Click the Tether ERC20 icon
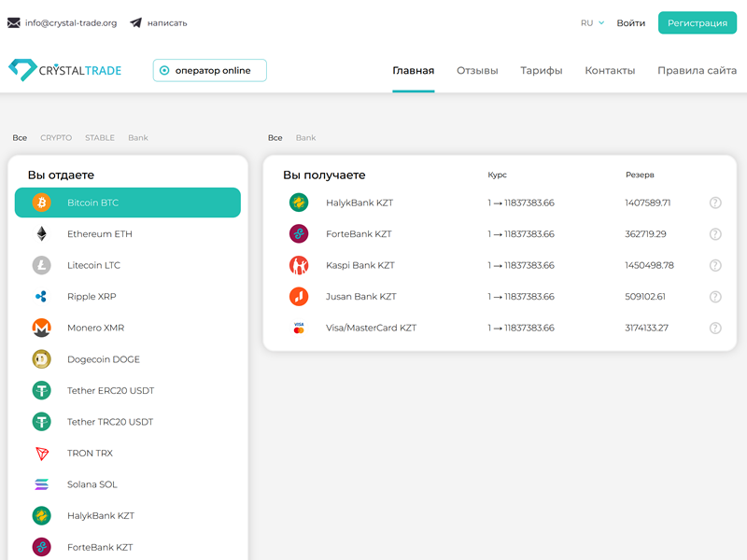 pos(41,390)
